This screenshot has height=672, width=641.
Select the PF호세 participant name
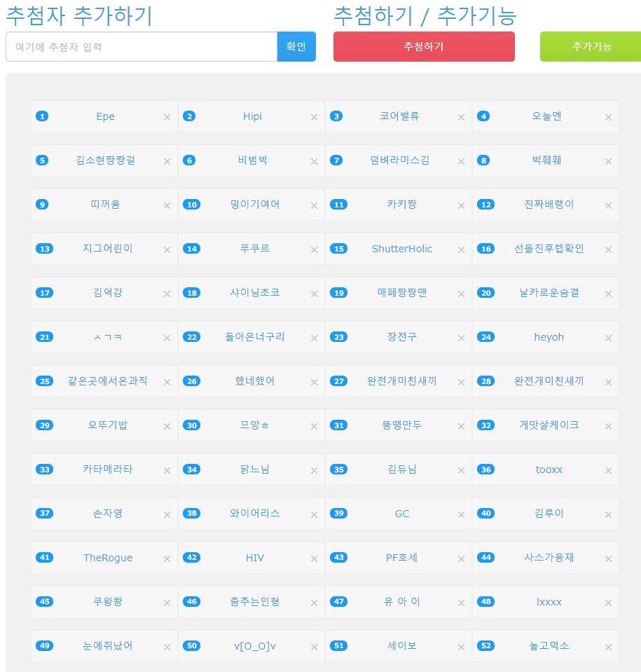click(x=401, y=558)
